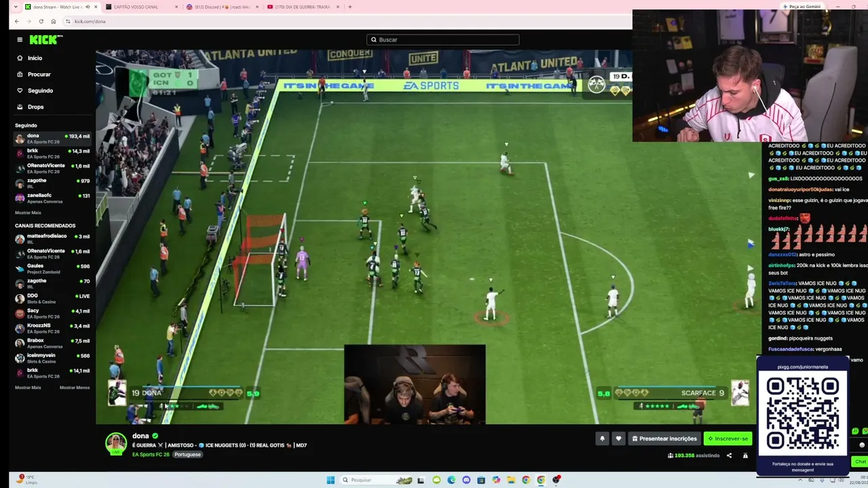The width and height of the screenshot is (868, 488).
Task: Switch to the DIA DE GUERRA YouTube tab
Action: pyautogui.click(x=302, y=7)
